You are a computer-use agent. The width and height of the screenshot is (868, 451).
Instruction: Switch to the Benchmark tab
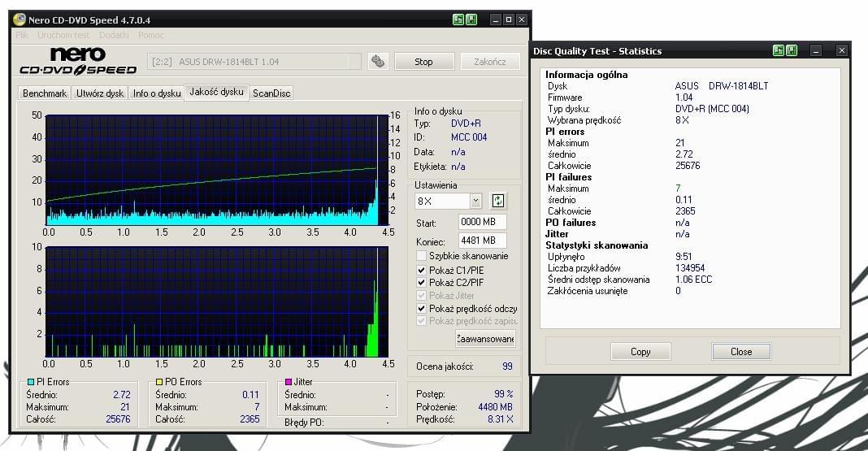click(44, 93)
